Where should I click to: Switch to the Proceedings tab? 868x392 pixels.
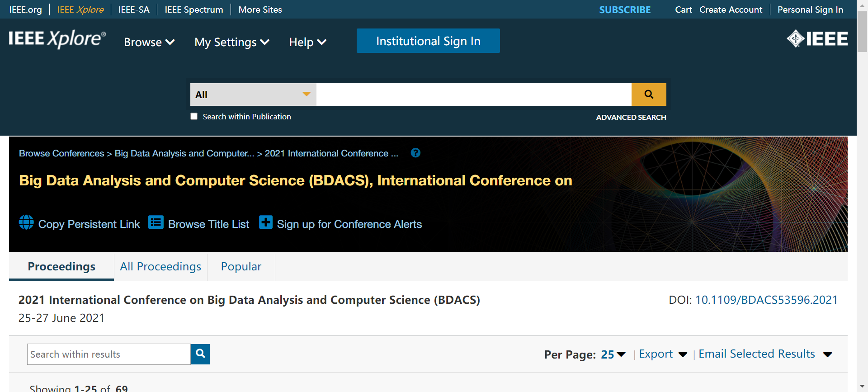coord(61,267)
